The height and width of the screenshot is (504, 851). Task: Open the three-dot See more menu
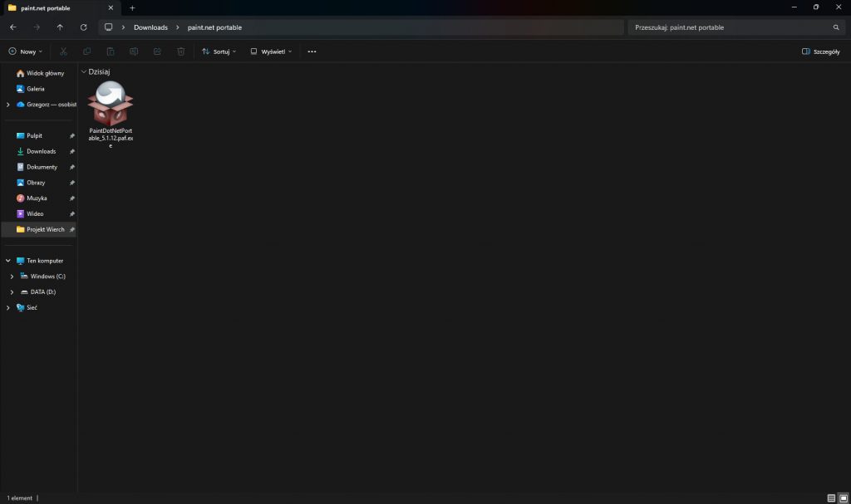point(312,51)
